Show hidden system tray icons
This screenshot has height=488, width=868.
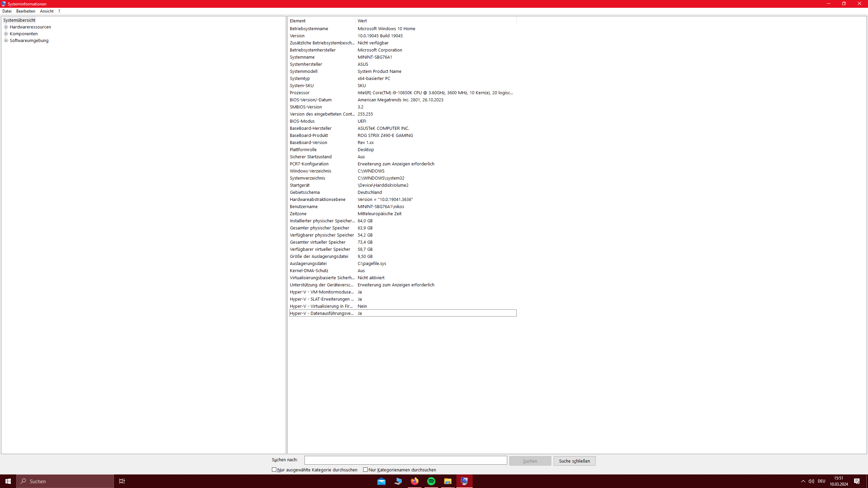(x=803, y=481)
